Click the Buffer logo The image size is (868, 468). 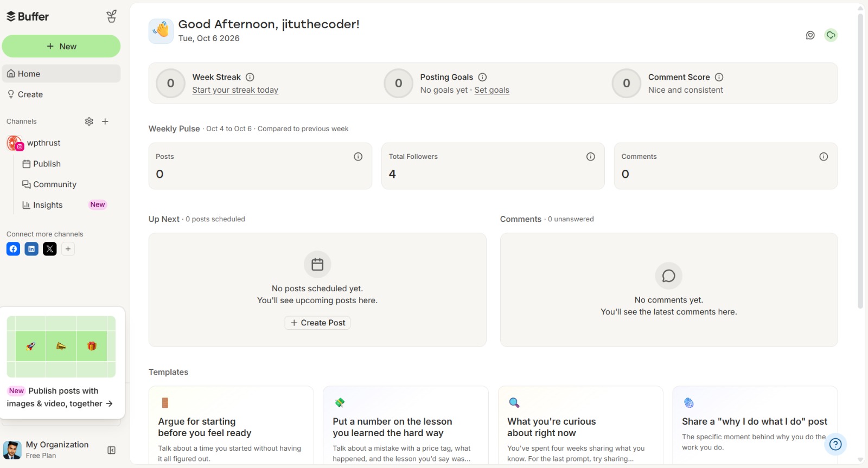pyautogui.click(x=28, y=17)
